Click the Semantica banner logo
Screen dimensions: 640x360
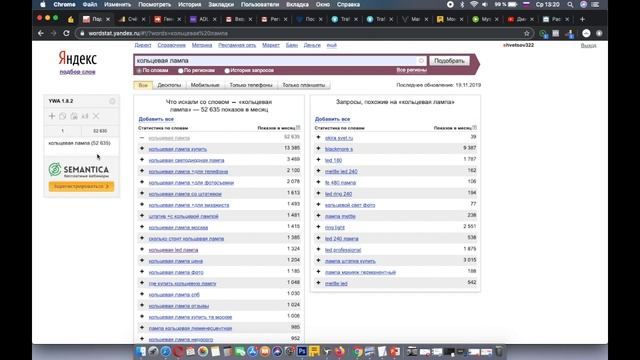pos(79,170)
